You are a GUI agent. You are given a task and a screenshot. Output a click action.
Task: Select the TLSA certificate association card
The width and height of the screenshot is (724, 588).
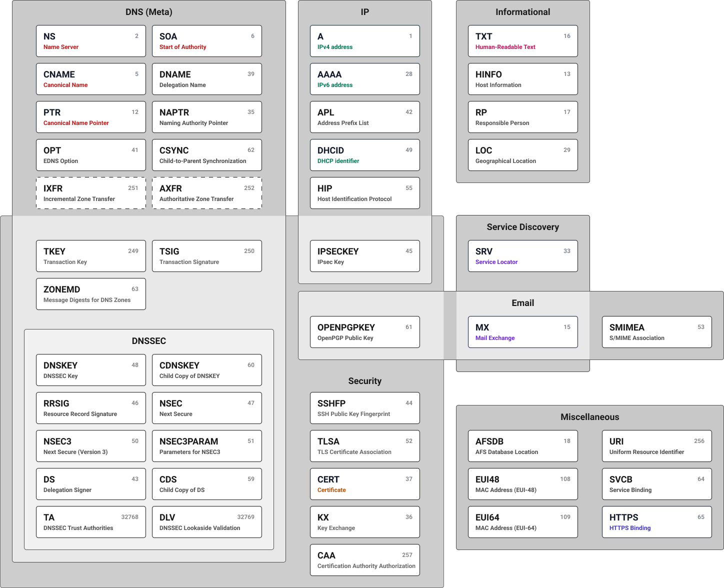[364, 446]
